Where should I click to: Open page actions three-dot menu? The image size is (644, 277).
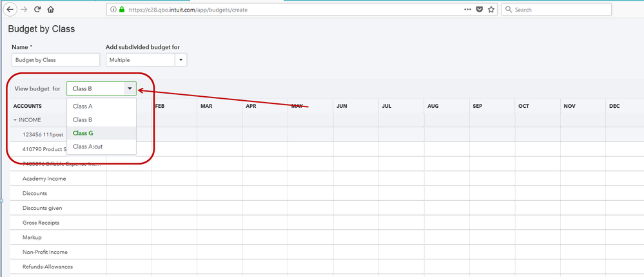468,9
